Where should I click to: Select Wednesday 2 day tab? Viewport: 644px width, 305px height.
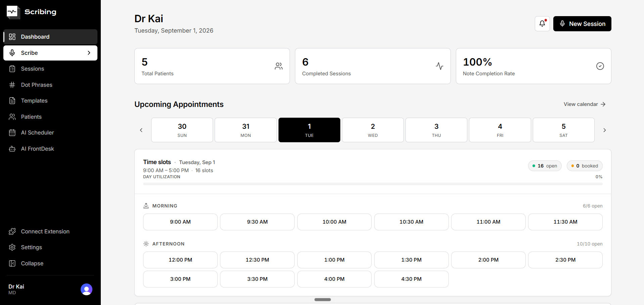point(373,130)
